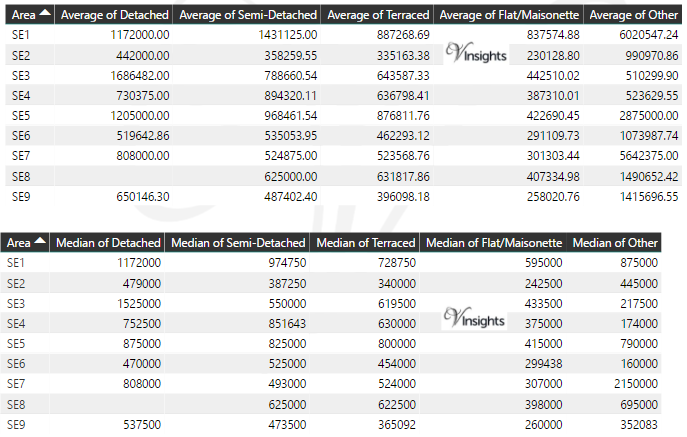Sort by Average of Other column header
The image size is (687, 437).
635,15
